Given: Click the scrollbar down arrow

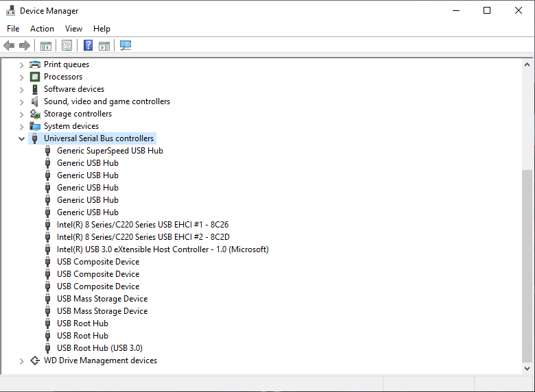Looking at the screenshot, I should 527,369.
